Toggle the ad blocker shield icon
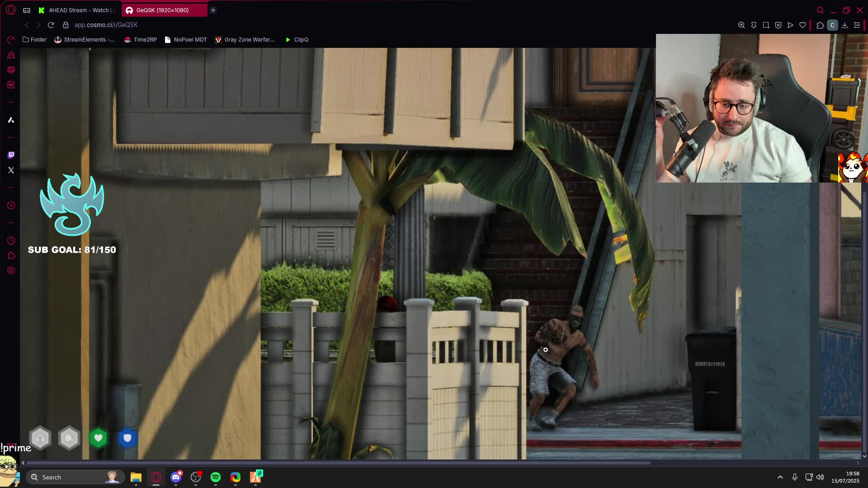The image size is (868, 488). [x=778, y=25]
